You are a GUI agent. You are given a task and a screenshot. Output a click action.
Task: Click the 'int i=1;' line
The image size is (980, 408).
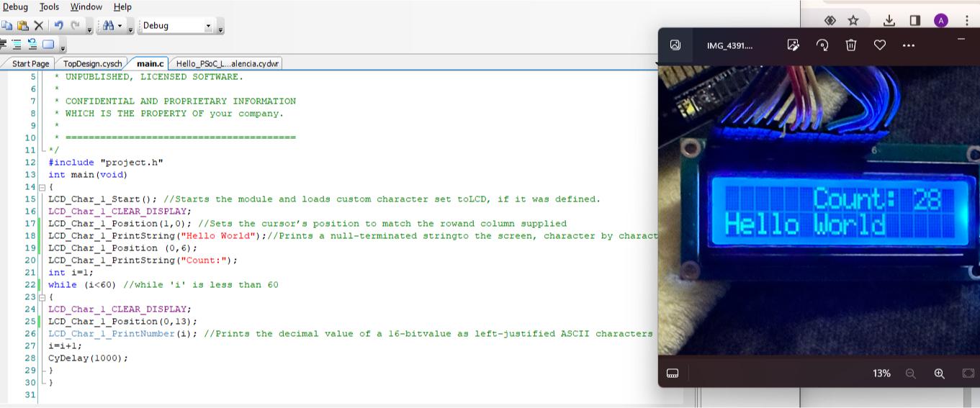[x=71, y=273]
